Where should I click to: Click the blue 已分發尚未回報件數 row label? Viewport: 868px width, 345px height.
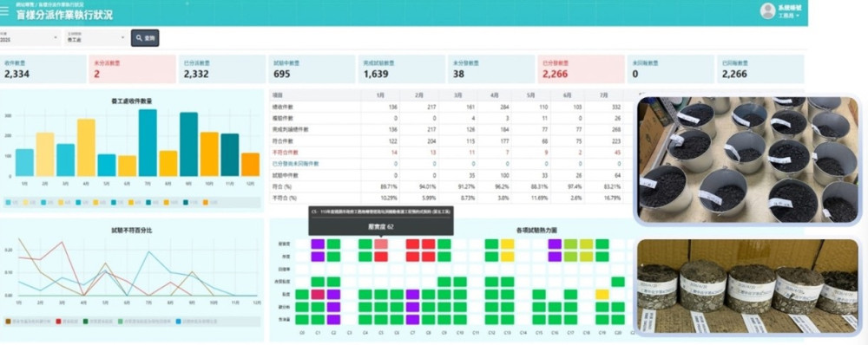(296, 164)
